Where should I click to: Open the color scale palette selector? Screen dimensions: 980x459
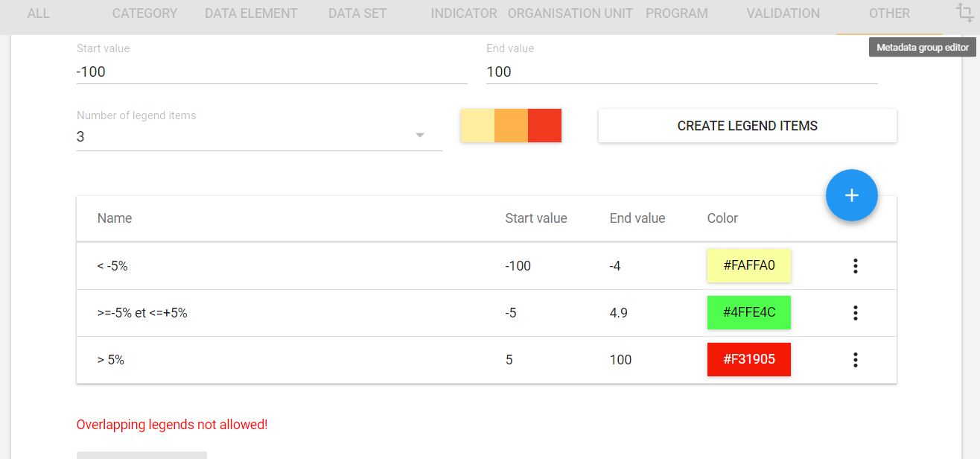point(511,125)
